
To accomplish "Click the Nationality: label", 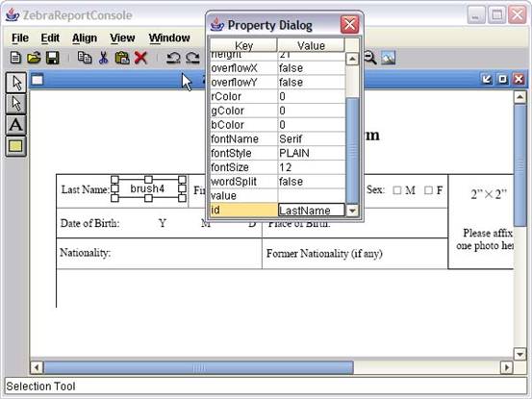I will pyautogui.click(x=86, y=253).
